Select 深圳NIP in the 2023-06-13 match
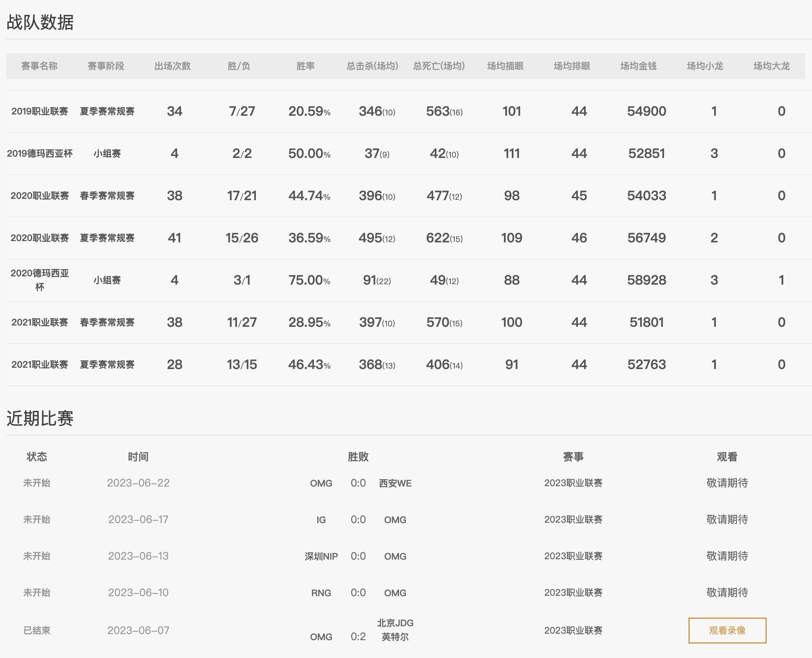 tap(321, 556)
